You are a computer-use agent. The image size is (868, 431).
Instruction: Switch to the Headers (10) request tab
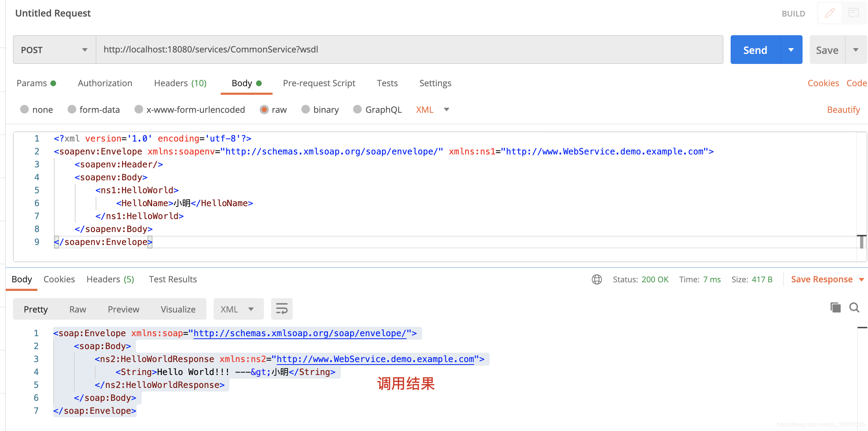pyautogui.click(x=180, y=83)
